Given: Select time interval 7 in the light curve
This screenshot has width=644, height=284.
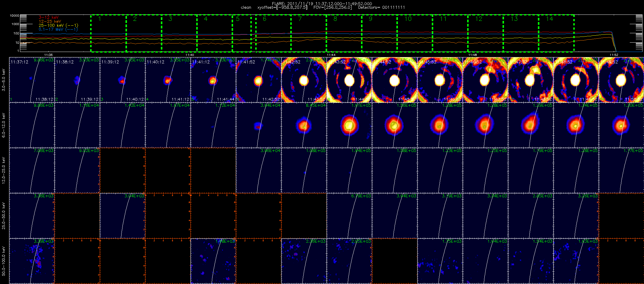Looking at the screenshot, I should pyautogui.click(x=309, y=33).
